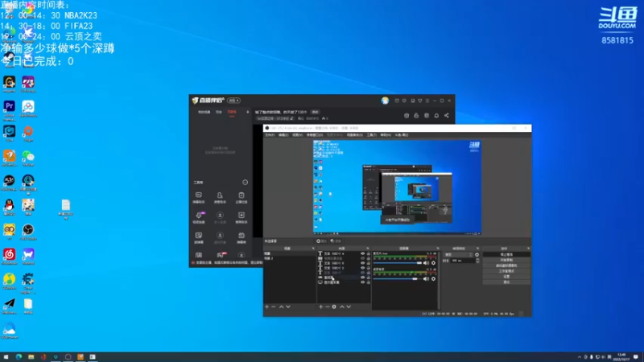This screenshot has width=644, height=362.
Task: Hide the 文本 (GDI+) 4 source
Action: pos(363,253)
